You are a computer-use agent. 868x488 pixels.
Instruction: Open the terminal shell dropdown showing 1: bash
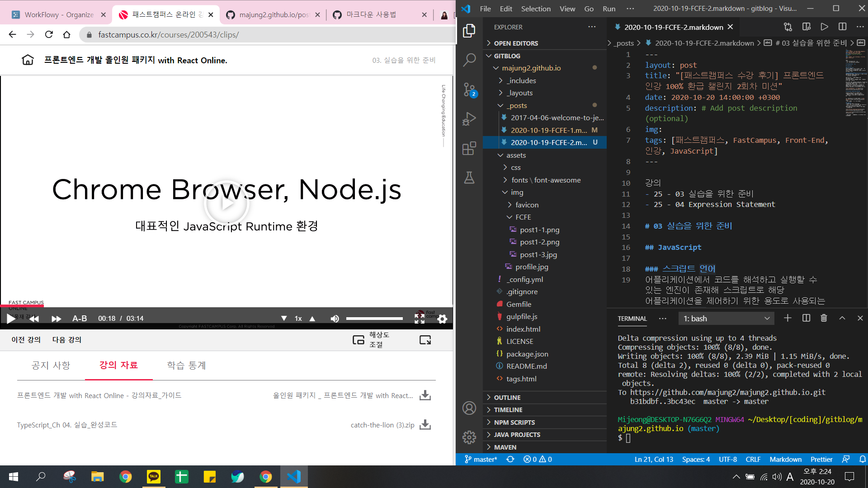[726, 319]
